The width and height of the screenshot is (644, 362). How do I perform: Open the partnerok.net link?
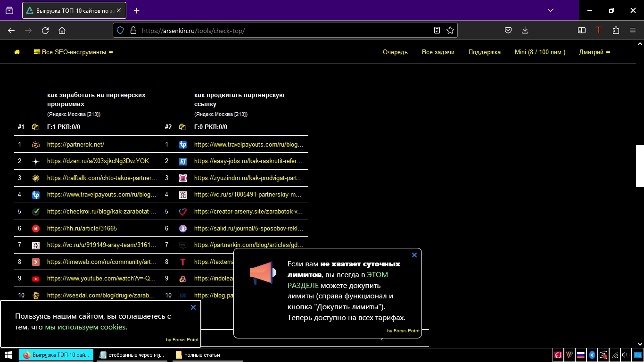click(75, 145)
